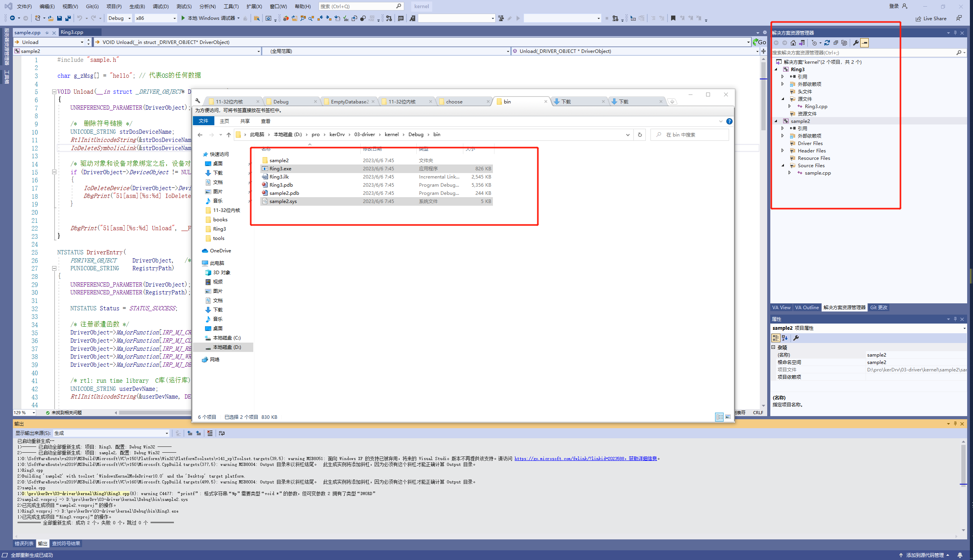Open the output source dropdown (生成)
This screenshot has width=973, height=560.
pyautogui.click(x=111, y=433)
